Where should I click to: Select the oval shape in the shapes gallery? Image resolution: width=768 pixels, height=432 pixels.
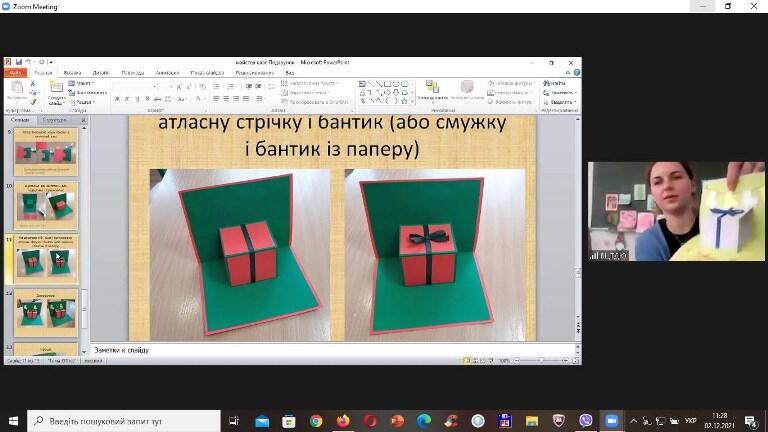[396, 84]
